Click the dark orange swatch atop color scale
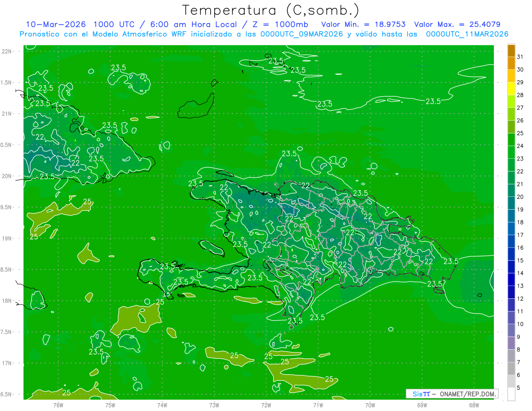Screen dimensions: 532x411 pyautogui.click(x=511, y=51)
